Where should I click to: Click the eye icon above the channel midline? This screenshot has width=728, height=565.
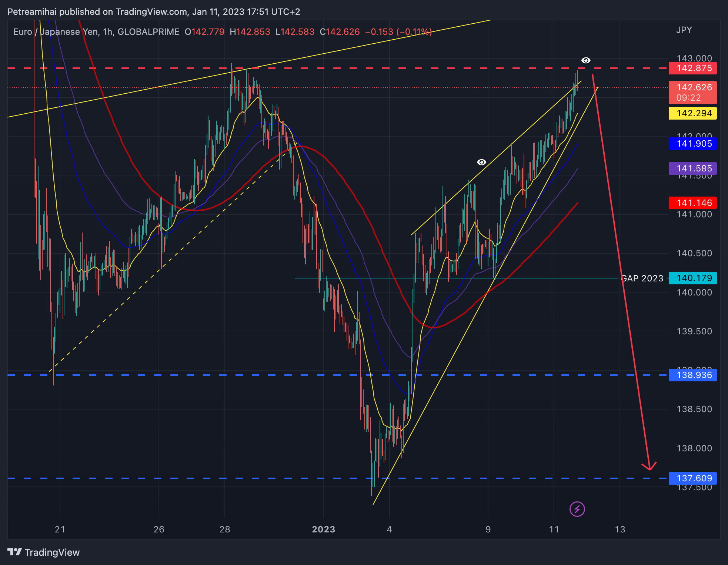tap(481, 162)
